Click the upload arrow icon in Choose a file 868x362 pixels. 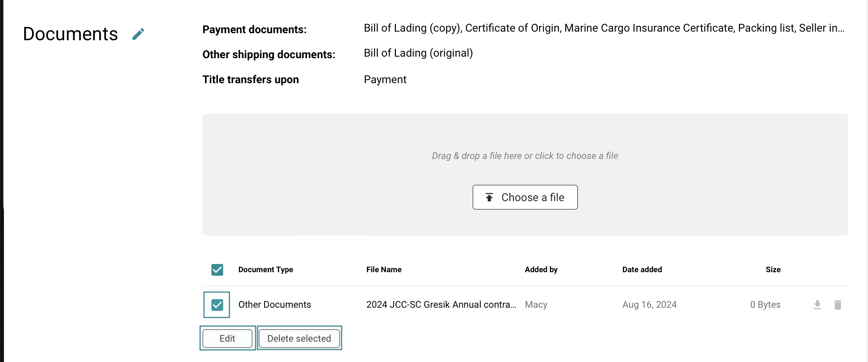489,197
